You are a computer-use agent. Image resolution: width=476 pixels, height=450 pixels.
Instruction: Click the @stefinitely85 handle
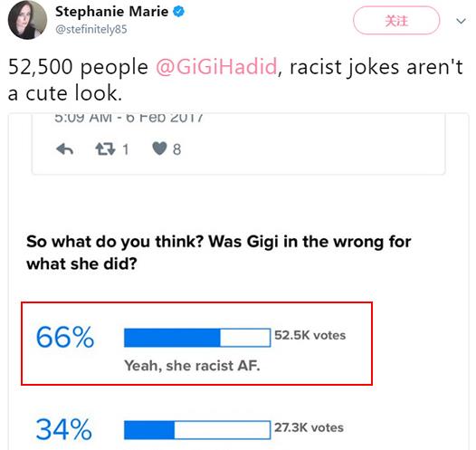coord(91,30)
